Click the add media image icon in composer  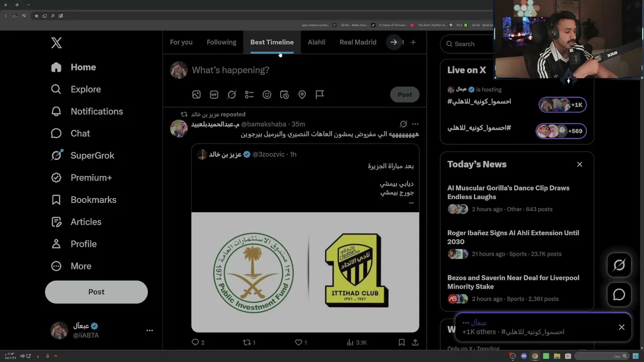(196, 95)
